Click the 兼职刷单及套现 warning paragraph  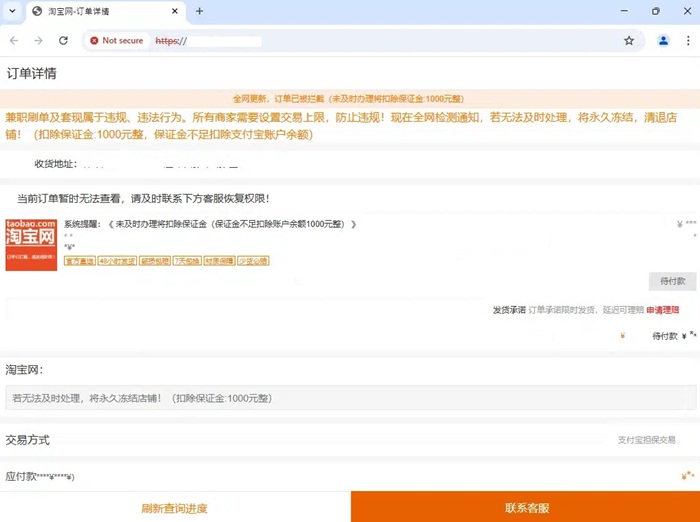pyautogui.click(x=341, y=126)
